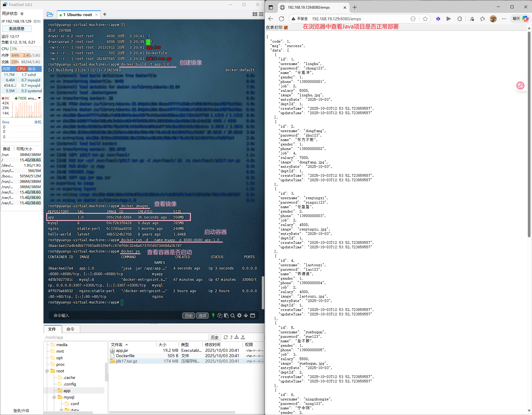Click the terminal search magnifier icon

[x=233, y=315]
